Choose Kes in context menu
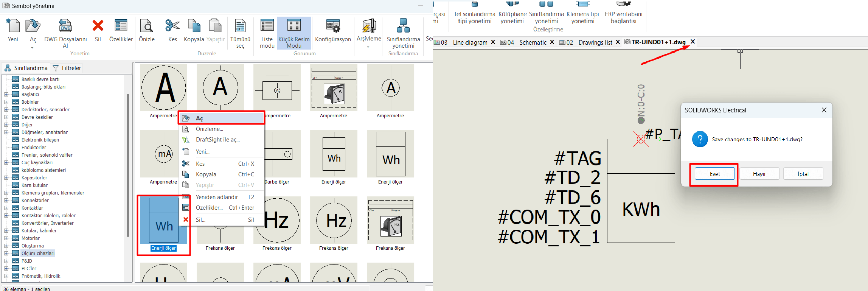 tap(221, 163)
